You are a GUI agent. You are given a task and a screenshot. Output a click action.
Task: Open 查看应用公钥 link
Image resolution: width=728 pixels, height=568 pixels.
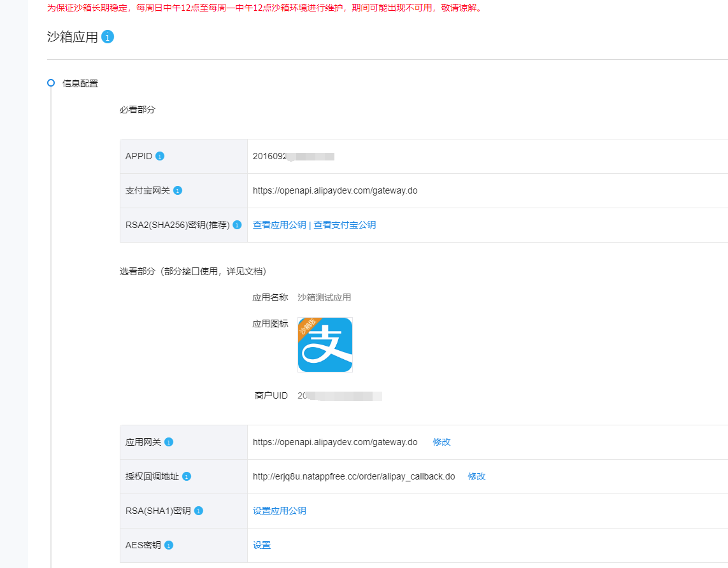point(279,224)
